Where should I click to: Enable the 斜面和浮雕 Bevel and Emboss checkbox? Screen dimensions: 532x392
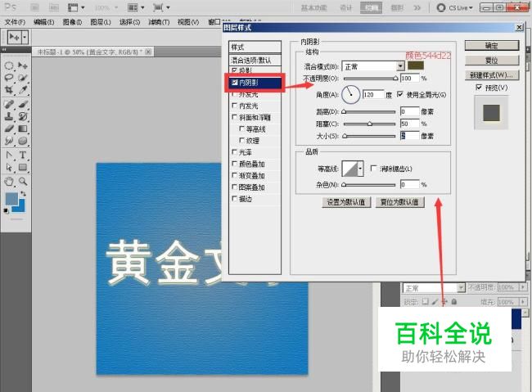(x=234, y=117)
